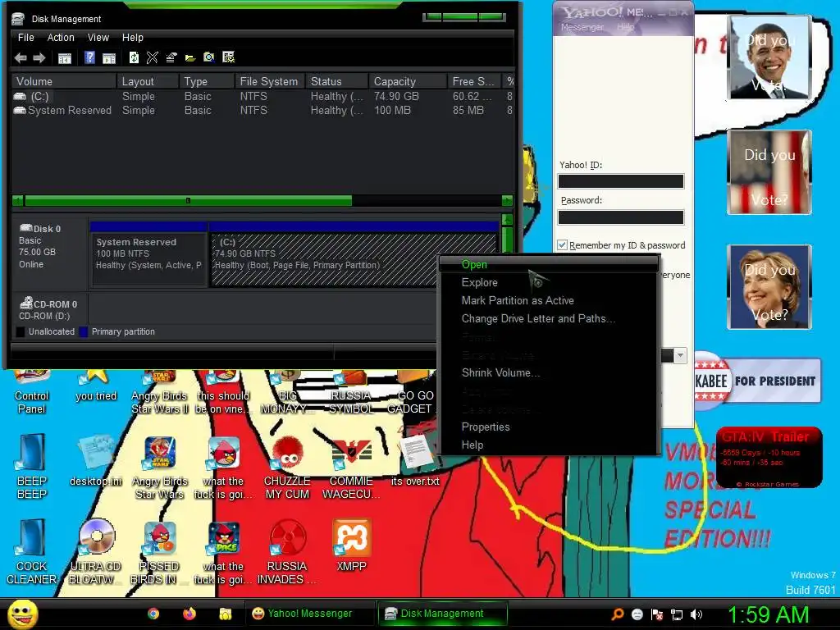Select the (C:) row in volume list

click(262, 97)
